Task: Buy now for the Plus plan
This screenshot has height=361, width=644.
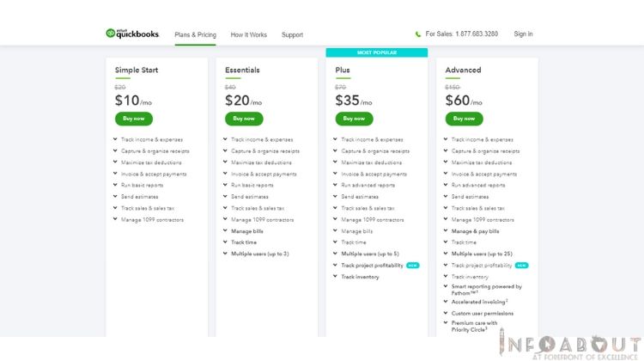Action: (x=354, y=119)
